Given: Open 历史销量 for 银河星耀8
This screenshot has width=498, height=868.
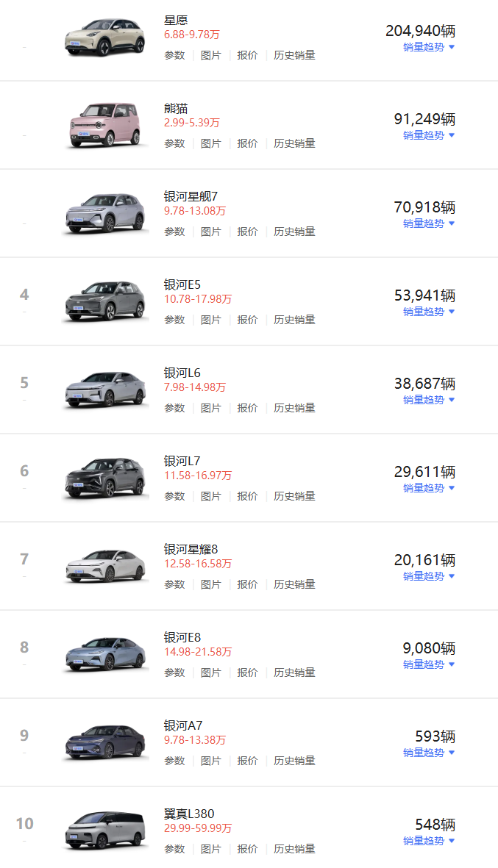Looking at the screenshot, I should (294, 584).
